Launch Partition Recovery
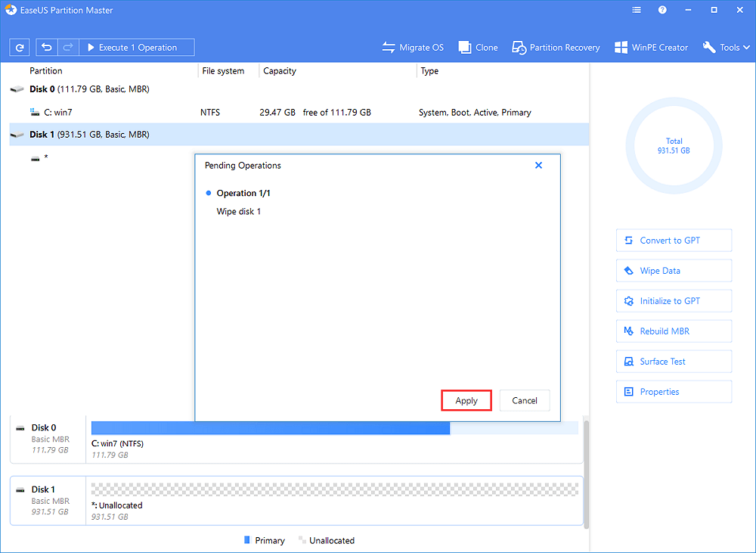This screenshot has width=756, height=553. tap(556, 47)
